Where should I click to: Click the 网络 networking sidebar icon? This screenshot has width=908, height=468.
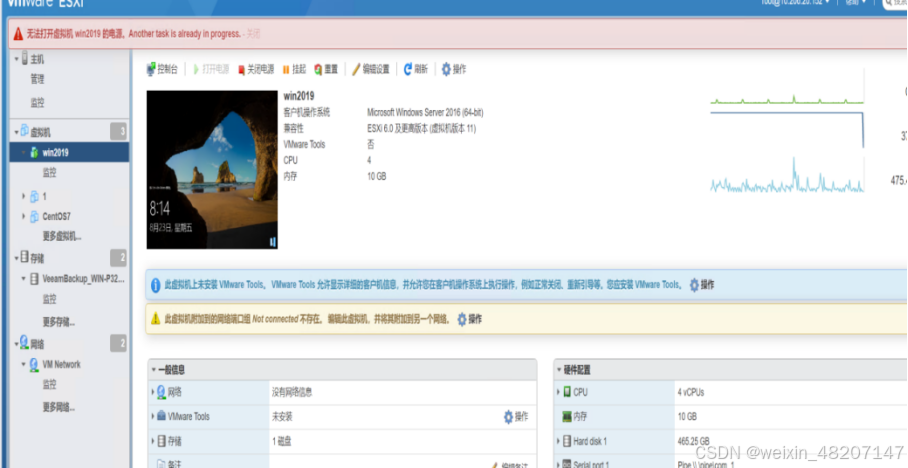point(24,343)
